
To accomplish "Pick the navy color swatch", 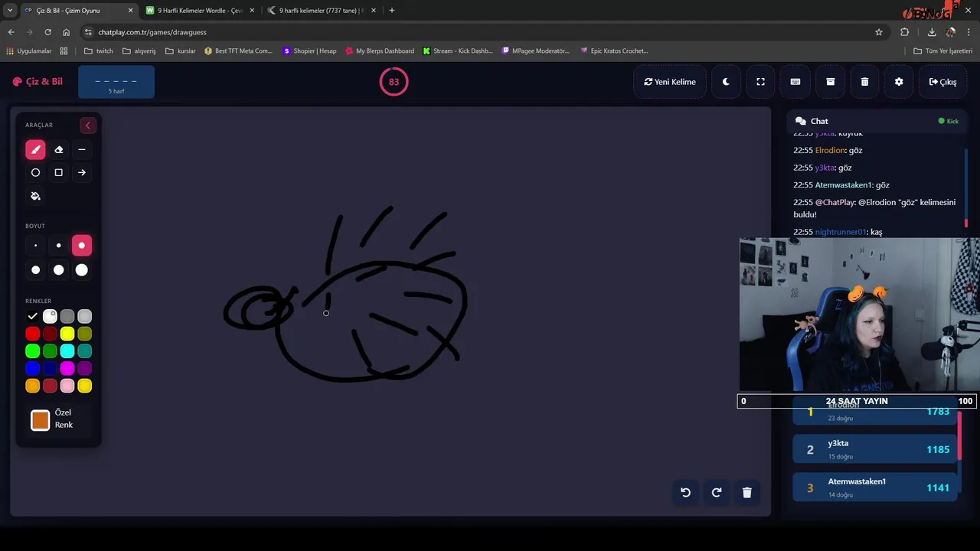I will pos(50,369).
